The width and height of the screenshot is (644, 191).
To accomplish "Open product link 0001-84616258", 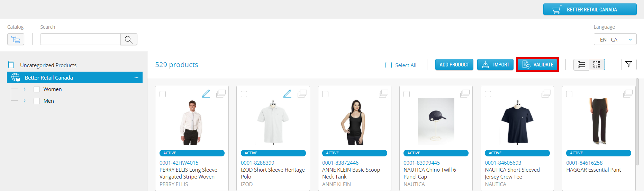I will point(584,163).
